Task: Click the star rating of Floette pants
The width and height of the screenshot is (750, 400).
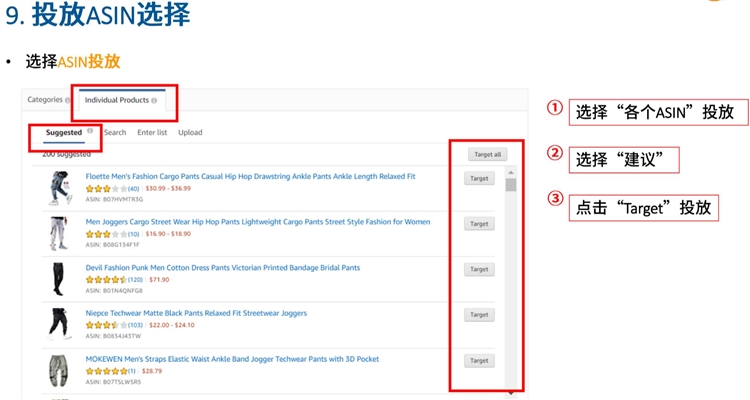Action: [x=106, y=189]
